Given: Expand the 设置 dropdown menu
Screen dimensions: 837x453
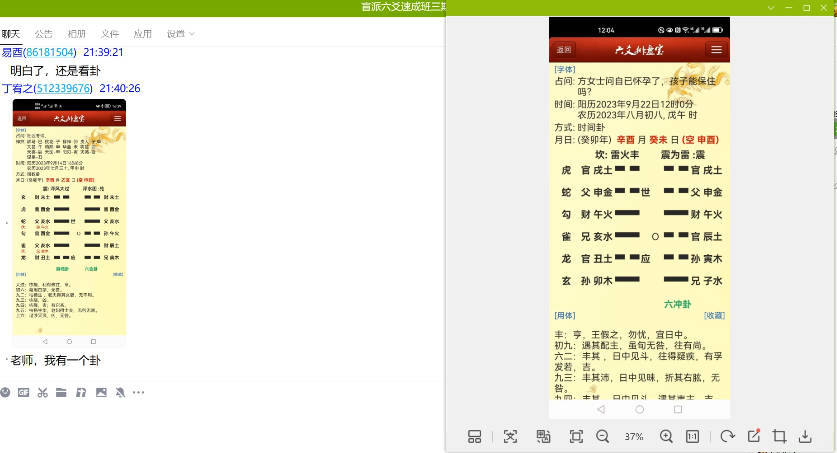Looking at the screenshot, I should pyautogui.click(x=180, y=34).
